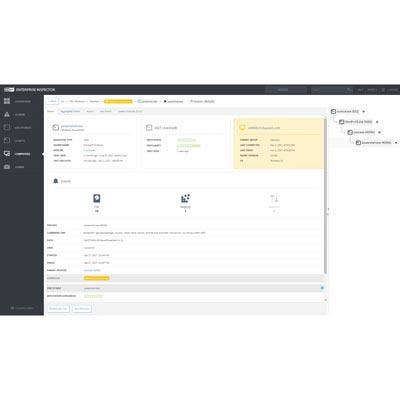Click the grayed-out network events icon
This screenshot has width=400, height=400.
[274, 199]
